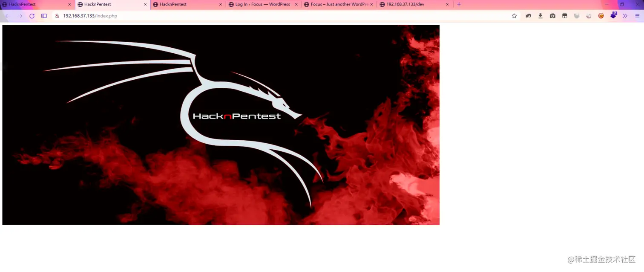This screenshot has width=644, height=272.
Task: Open the blue extension with badge 7
Action: [x=613, y=15]
